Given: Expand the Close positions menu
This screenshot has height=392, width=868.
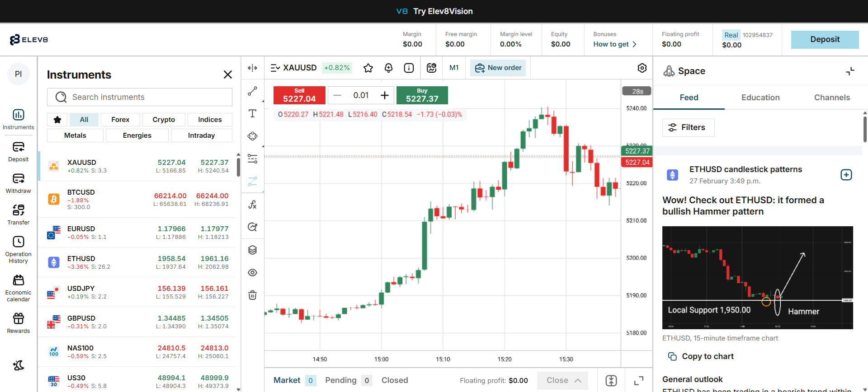Looking at the screenshot, I should tap(563, 380).
